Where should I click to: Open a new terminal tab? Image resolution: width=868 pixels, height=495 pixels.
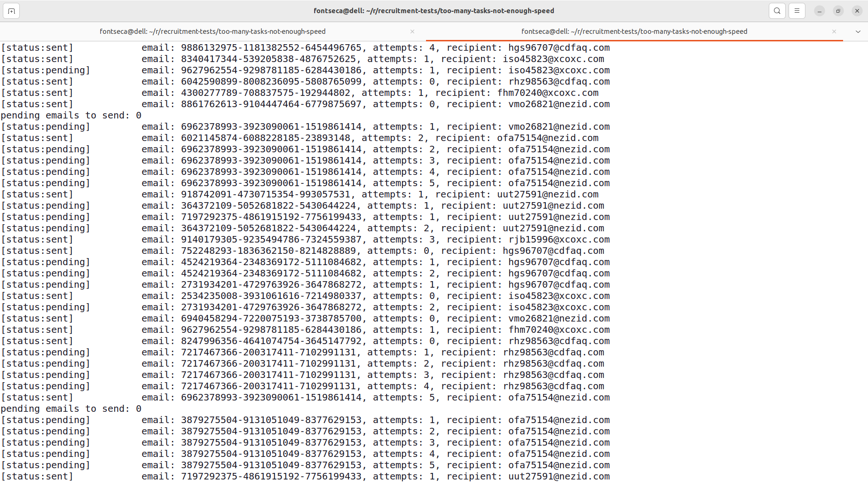tap(11, 11)
